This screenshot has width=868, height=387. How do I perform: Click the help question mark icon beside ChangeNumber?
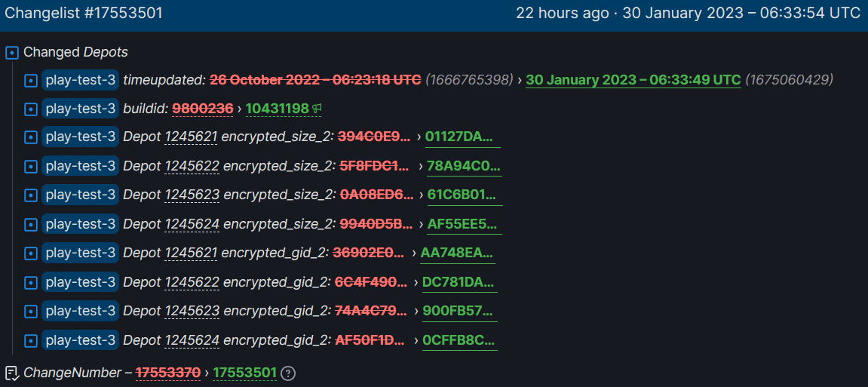288,373
